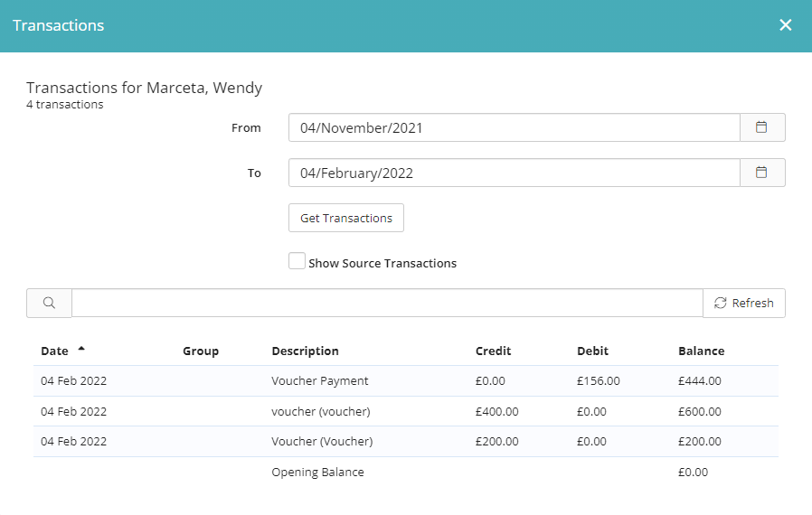Click into the From date field

pos(514,127)
